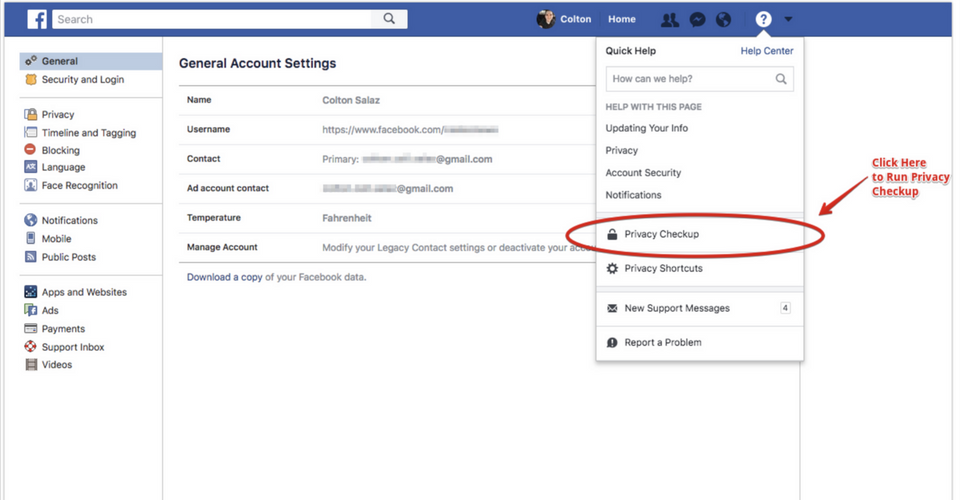Screen dimensions: 960x500
Task: Open Language settings label
Action: 64,167
